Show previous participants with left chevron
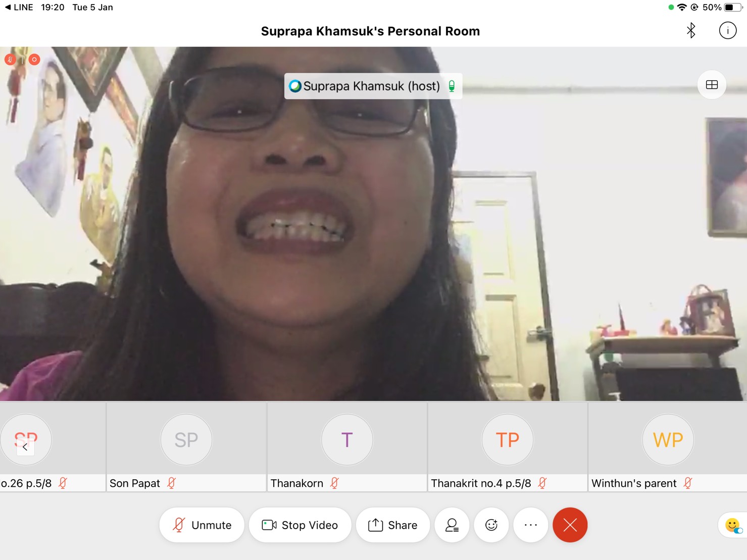Viewport: 747px width, 560px height. pos(25,447)
